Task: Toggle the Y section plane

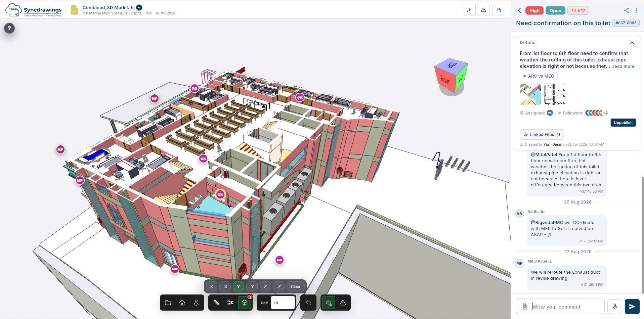Action: click(239, 286)
